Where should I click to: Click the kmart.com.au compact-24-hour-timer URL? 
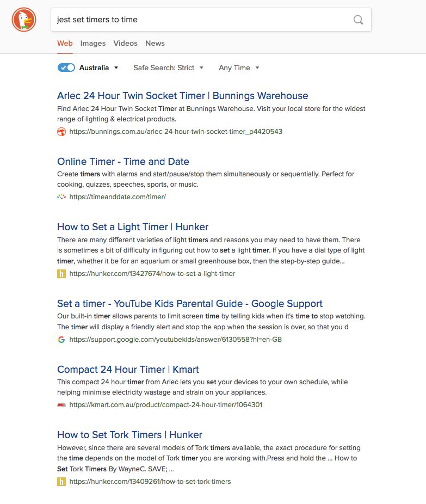click(166, 405)
